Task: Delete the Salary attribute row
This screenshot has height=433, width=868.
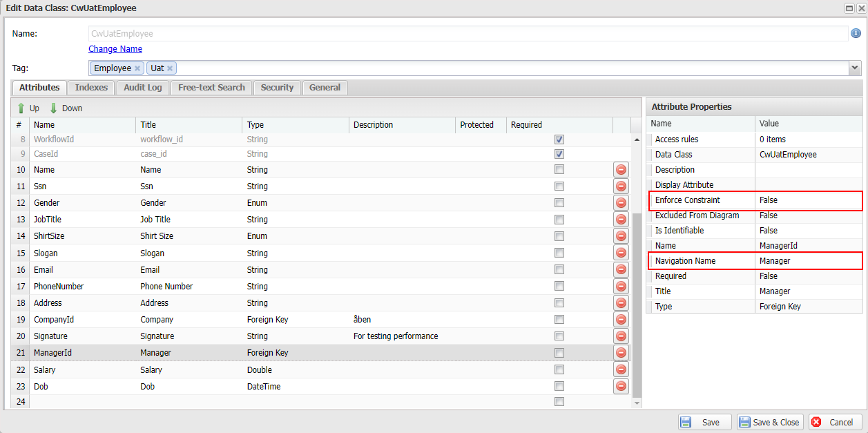Action: (x=621, y=370)
